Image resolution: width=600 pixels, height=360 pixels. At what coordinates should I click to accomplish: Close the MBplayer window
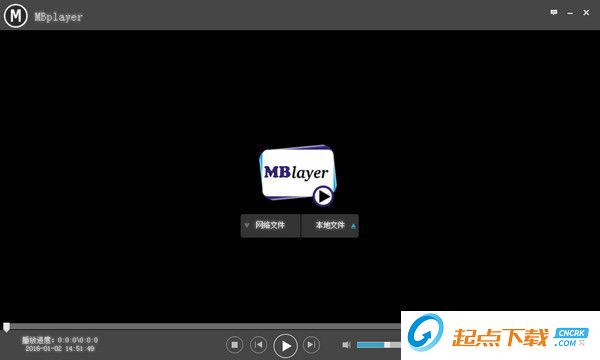586,13
